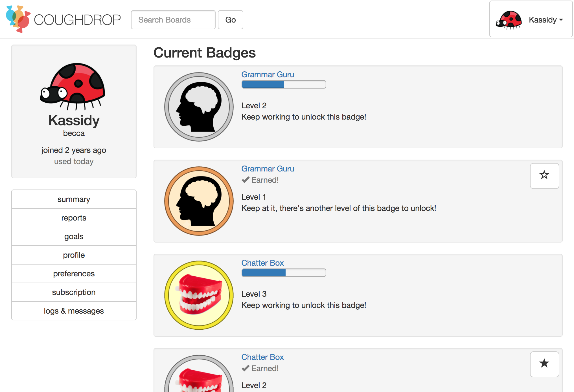Select preferences in sidebar menu
The width and height of the screenshot is (574, 392).
tap(74, 274)
